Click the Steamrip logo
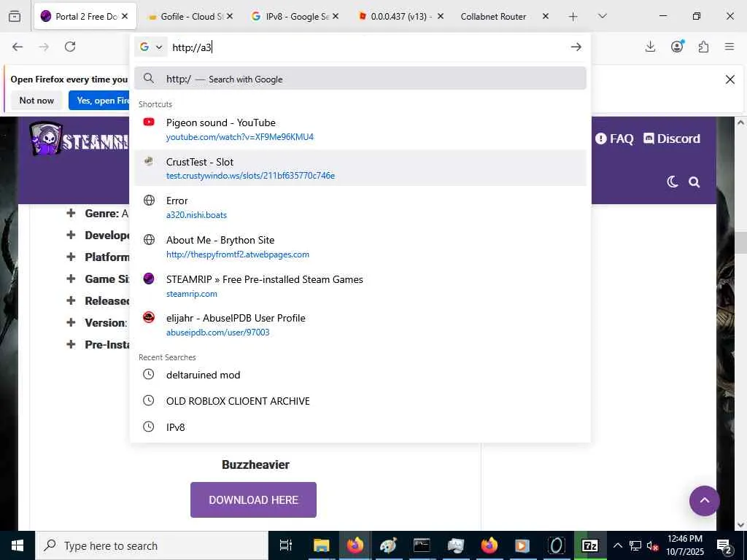This screenshot has height=560, width=747. coord(79,139)
